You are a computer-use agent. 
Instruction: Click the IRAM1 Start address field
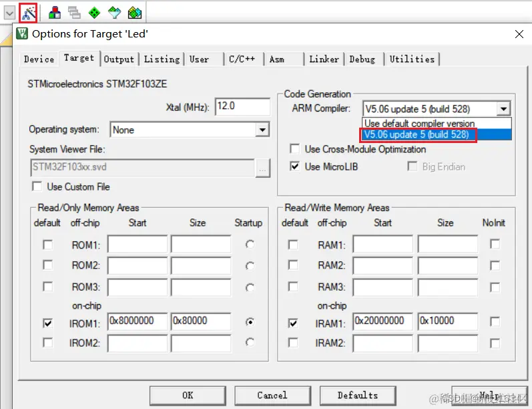(382, 321)
